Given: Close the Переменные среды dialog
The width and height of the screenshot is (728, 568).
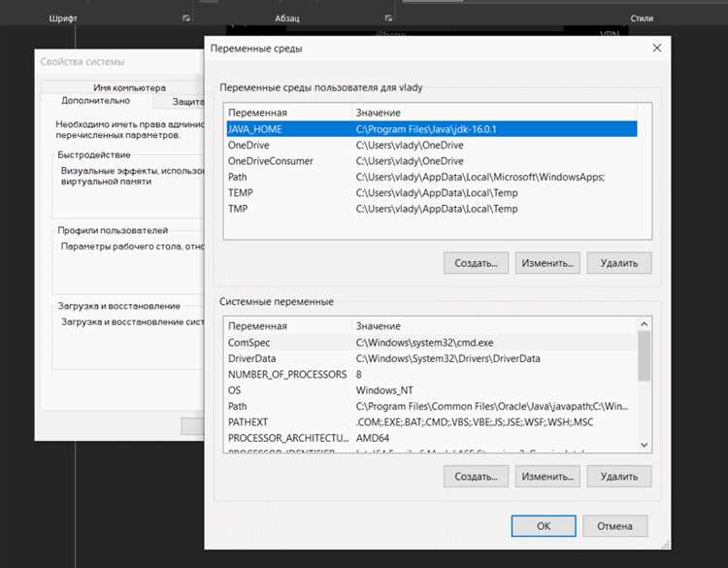Looking at the screenshot, I should click(x=657, y=48).
